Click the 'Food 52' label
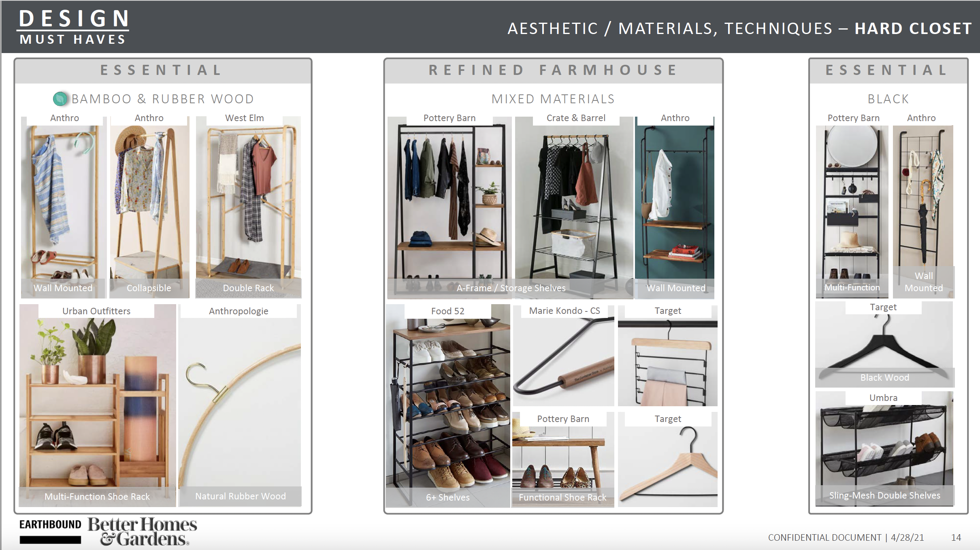Screen dimensions: 980x550 448,311
